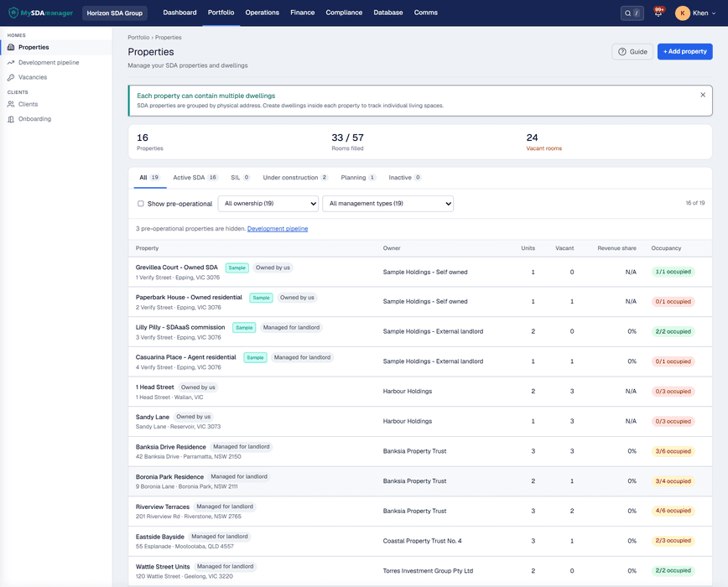Click the MySDAmanager logo icon

(13, 13)
